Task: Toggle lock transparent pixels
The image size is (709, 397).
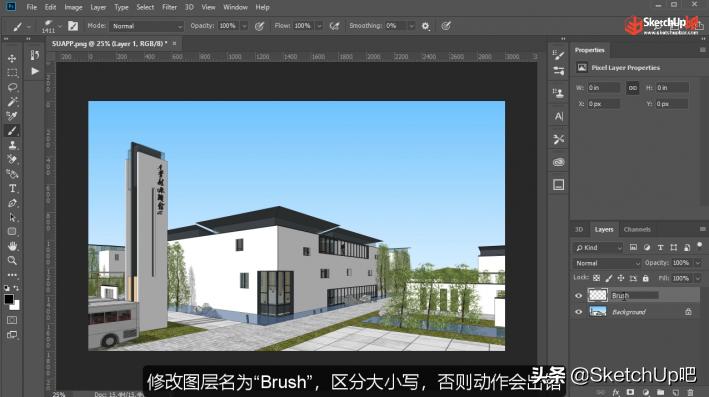Action: 596,278
